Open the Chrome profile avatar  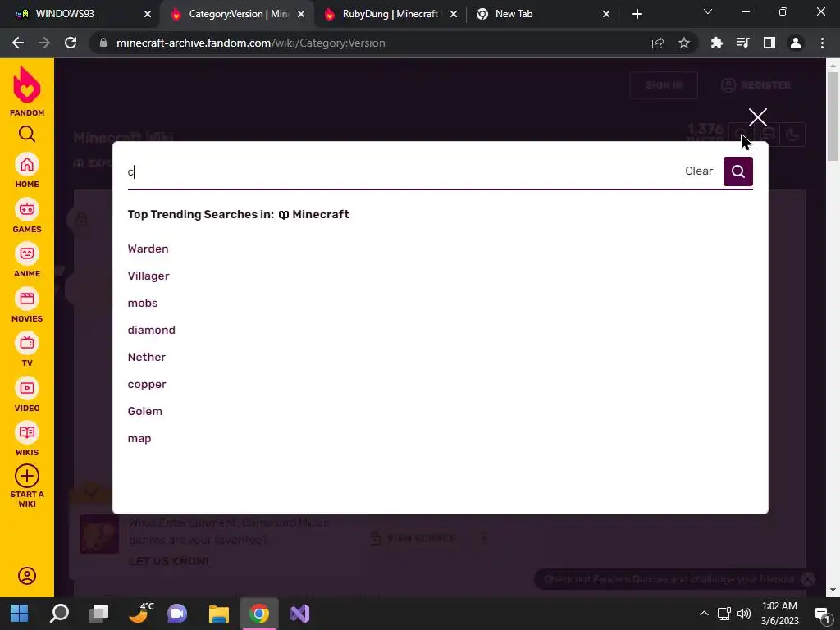(796, 43)
